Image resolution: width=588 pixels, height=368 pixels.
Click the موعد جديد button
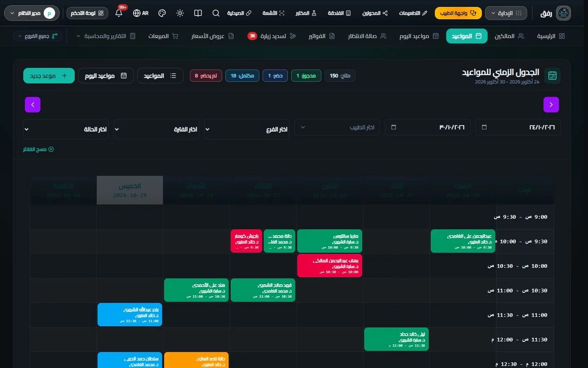[x=49, y=76]
